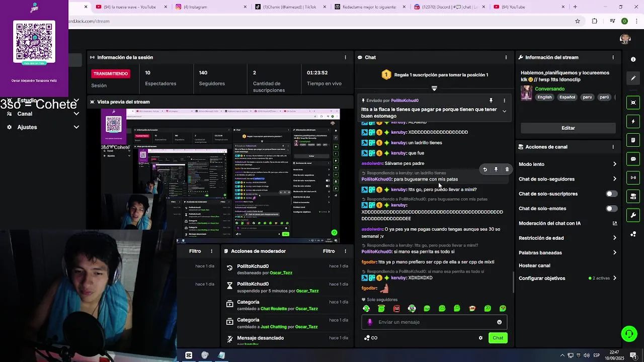Click the stream category thumbnail image
This screenshot has width=644, height=362.
[x=526, y=93]
